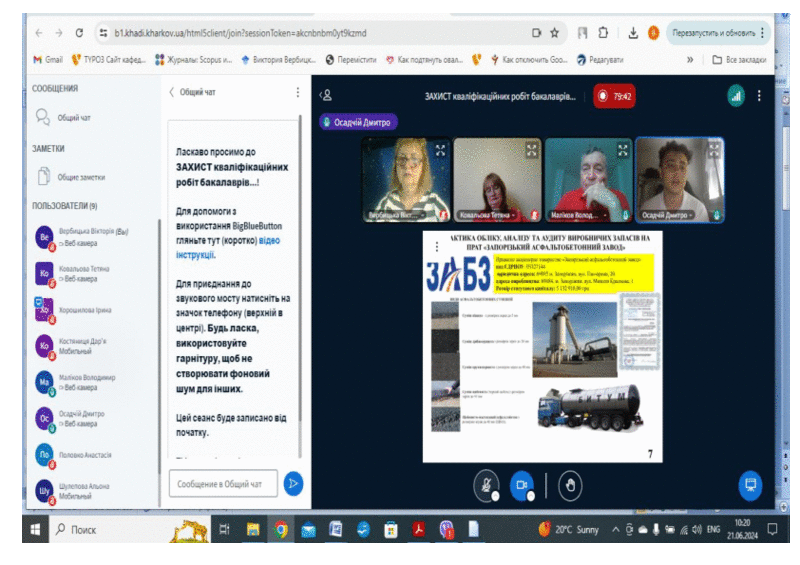Open 'Редагувати' bookmark
Screen dimensions: 800x565
click(x=600, y=60)
